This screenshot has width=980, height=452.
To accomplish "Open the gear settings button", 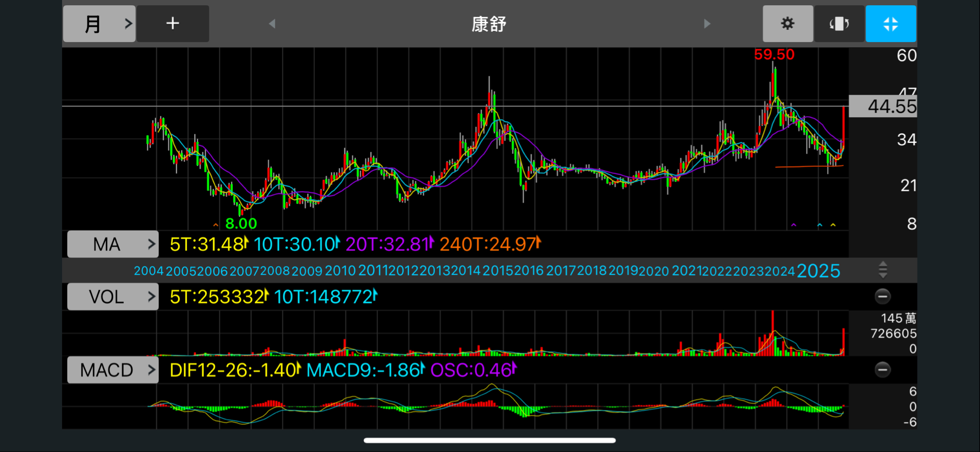I will tap(787, 24).
